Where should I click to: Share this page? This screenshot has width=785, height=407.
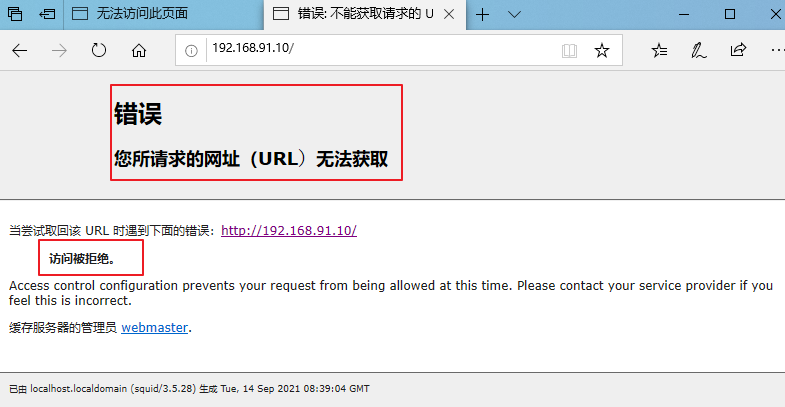coord(738,50)
